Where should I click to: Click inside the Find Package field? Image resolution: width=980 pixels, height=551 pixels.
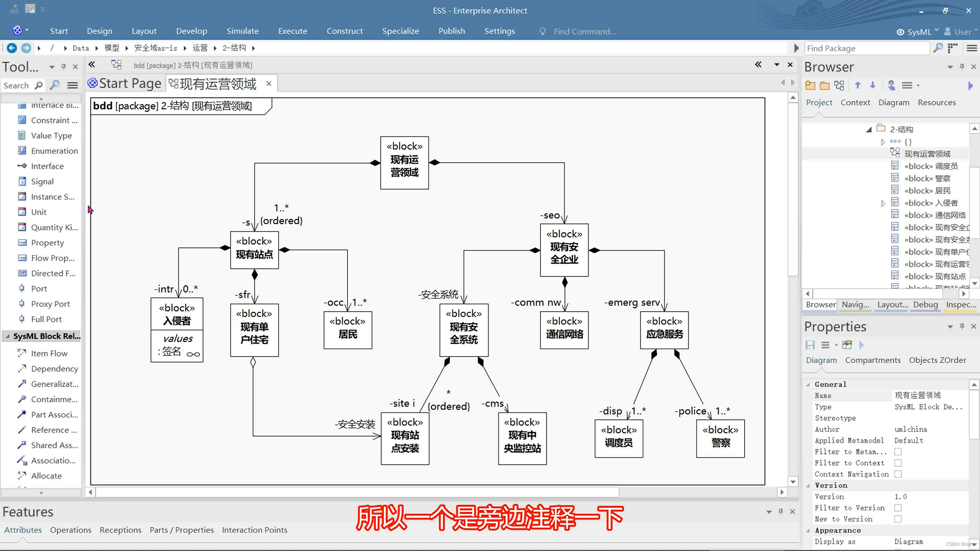coord(865,48)
